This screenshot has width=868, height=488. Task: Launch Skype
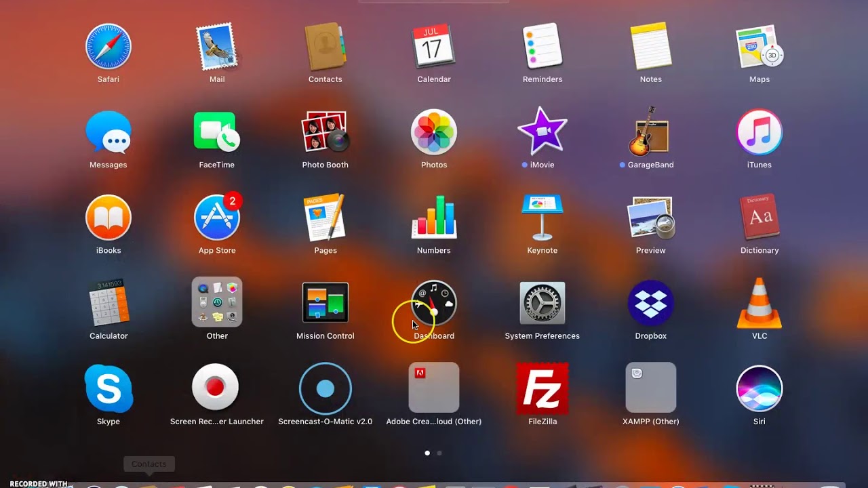[x=108, y=388]
